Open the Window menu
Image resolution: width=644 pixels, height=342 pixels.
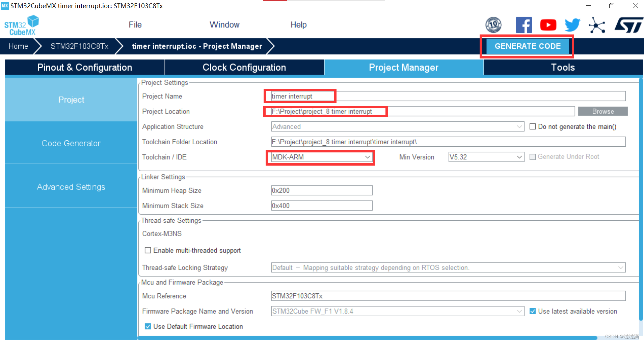(224, 25)
